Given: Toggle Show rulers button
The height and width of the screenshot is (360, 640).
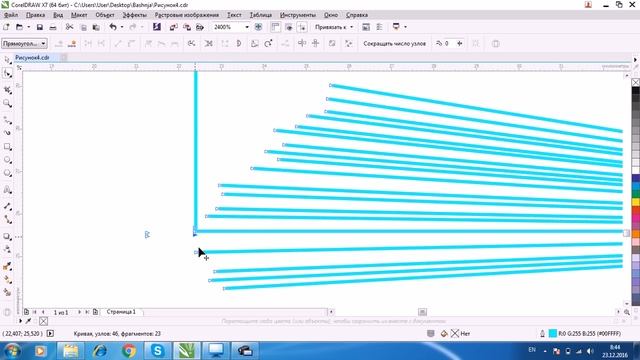Looking at the screenshot, I should tap(276, 27).
